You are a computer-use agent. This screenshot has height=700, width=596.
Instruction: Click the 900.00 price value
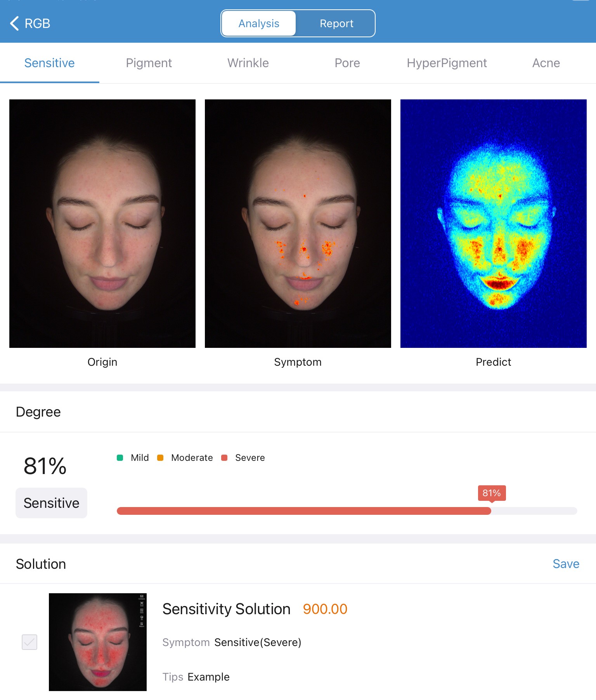point(325,609)
